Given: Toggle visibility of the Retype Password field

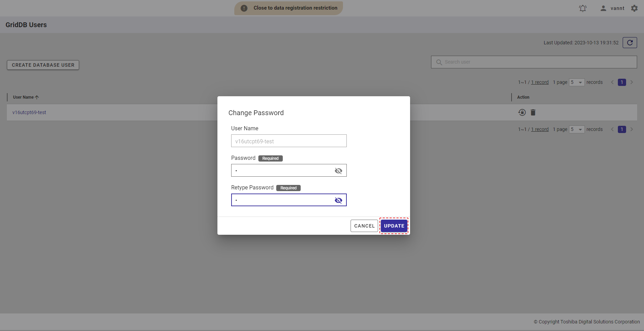Looking at the screenshot, I should [x=338, y=200].
